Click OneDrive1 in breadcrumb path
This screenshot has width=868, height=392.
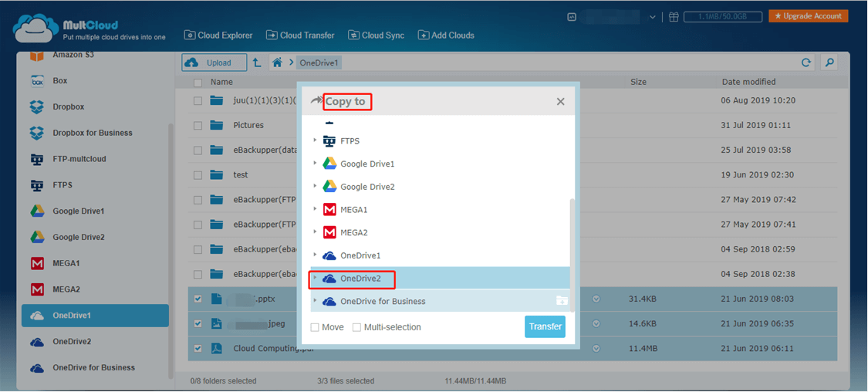(319, 63)
